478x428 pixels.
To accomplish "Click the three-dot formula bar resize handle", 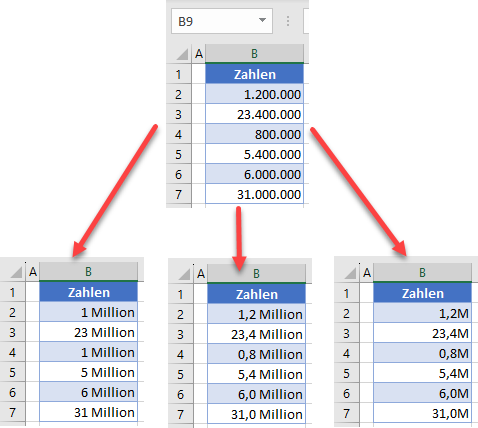I will pyautogui.click(x=288, y=21).
